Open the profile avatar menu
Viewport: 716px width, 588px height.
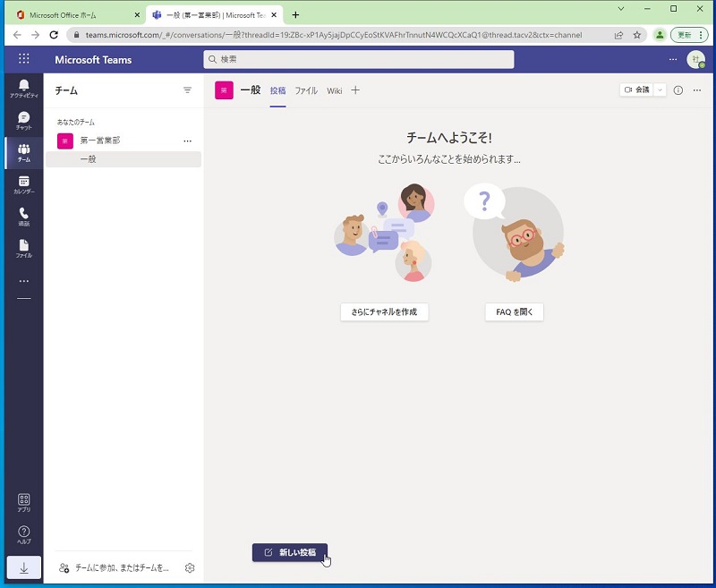[696, 59]
